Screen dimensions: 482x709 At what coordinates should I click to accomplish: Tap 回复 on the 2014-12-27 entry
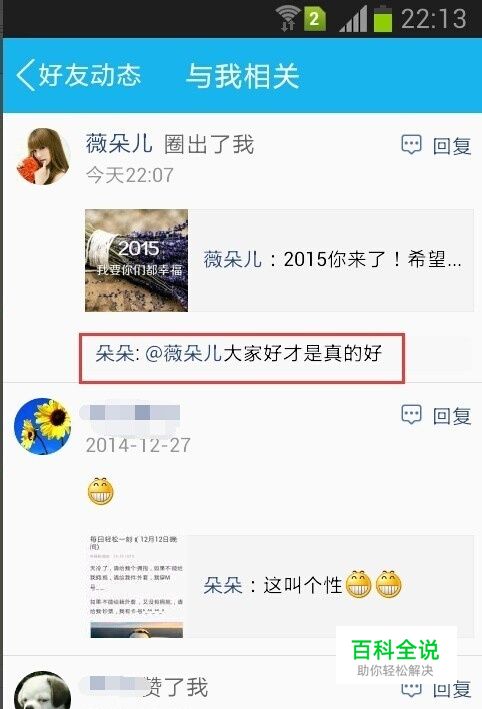[x=452, y=416]
